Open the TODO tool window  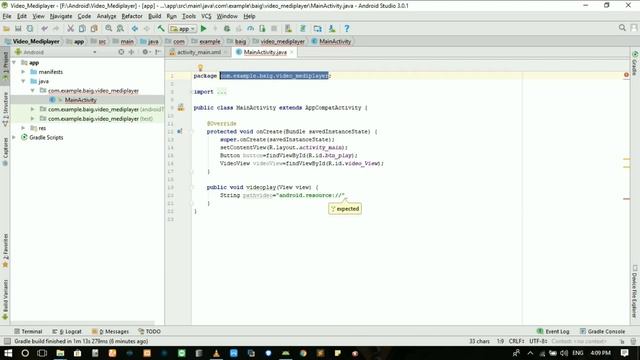[x=149, y=331]
